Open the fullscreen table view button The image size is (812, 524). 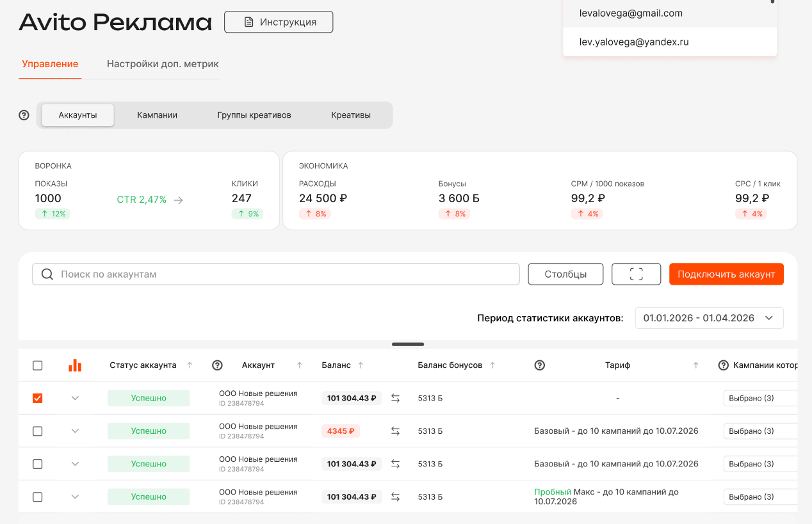click(x=636, y=274)
